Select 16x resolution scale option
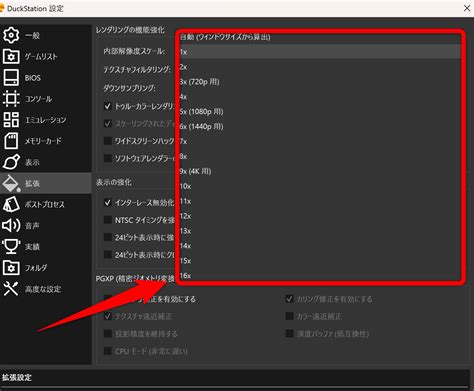This screenshot has width=474, height=391. click(x=320, y=276)
